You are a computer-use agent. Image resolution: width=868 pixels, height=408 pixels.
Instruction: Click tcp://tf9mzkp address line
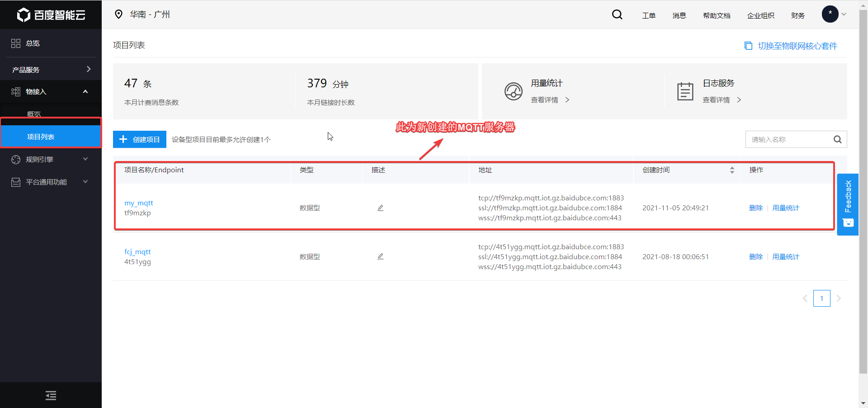tap(551, 198)
